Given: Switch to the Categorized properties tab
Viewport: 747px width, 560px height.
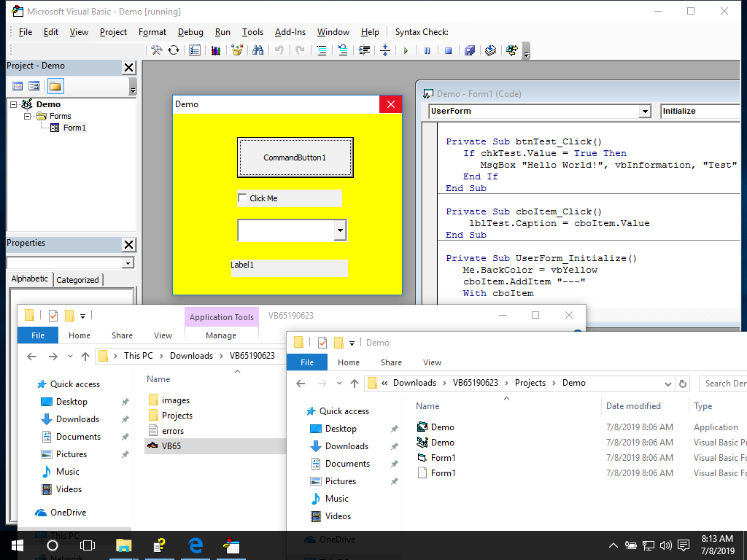Looking at the screenshot, I should [78, 280].
